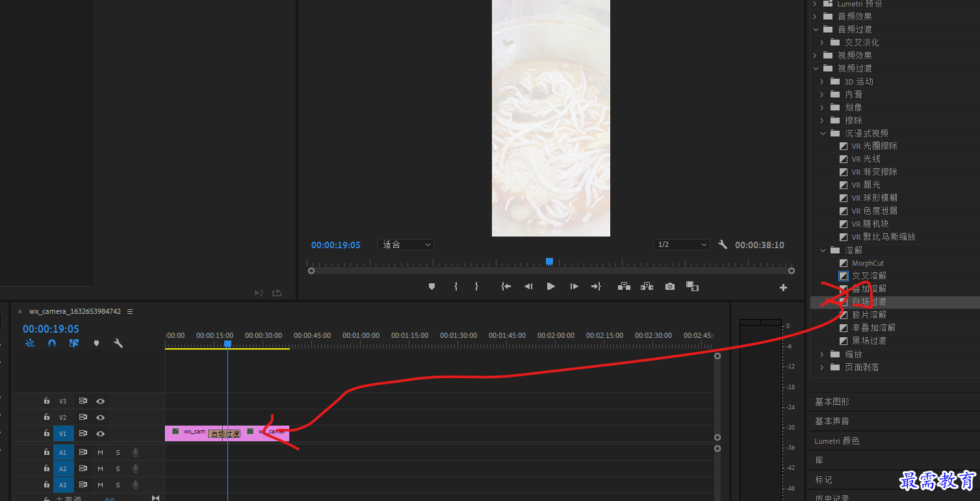980x501 pixels.
Task: Solo audio track A2
Action: point(118,469)
